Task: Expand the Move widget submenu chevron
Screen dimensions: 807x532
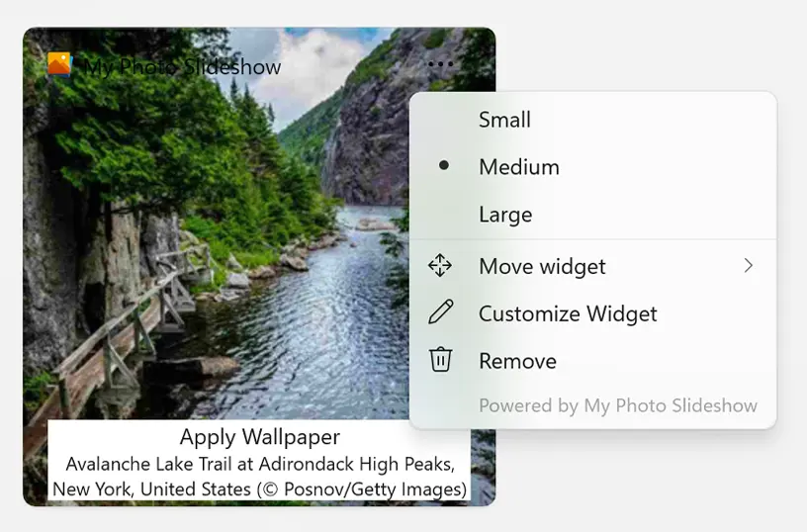Action: pos(749,266)
